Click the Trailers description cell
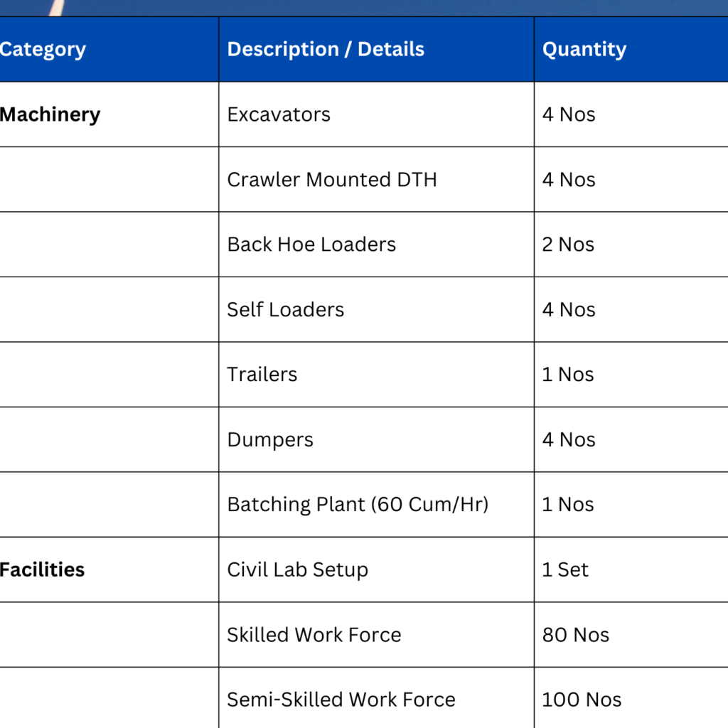 (x=262, y=375)
